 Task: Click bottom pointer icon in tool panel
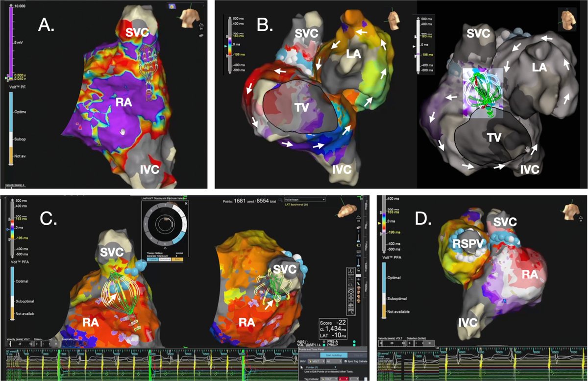[x=351, y=311]
